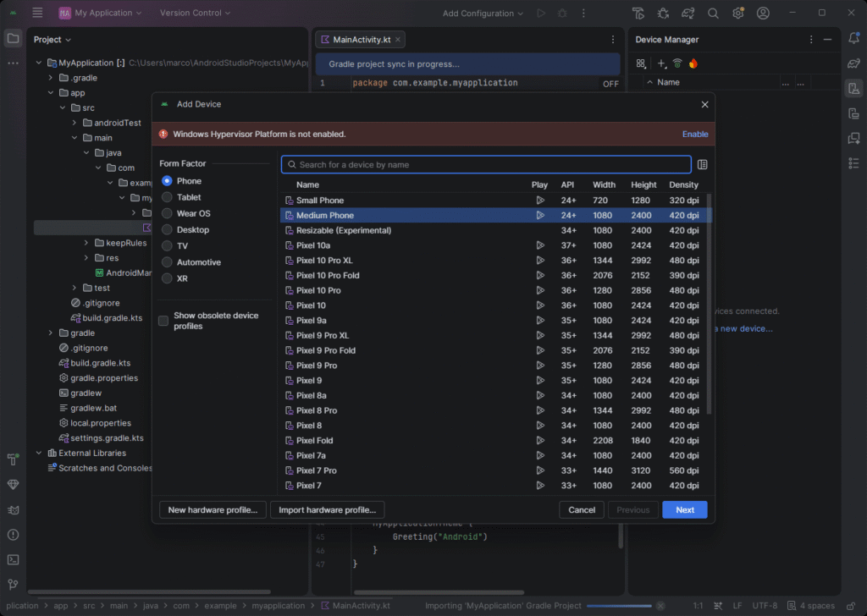Select the Wear OS form factor

coord(167,213)
